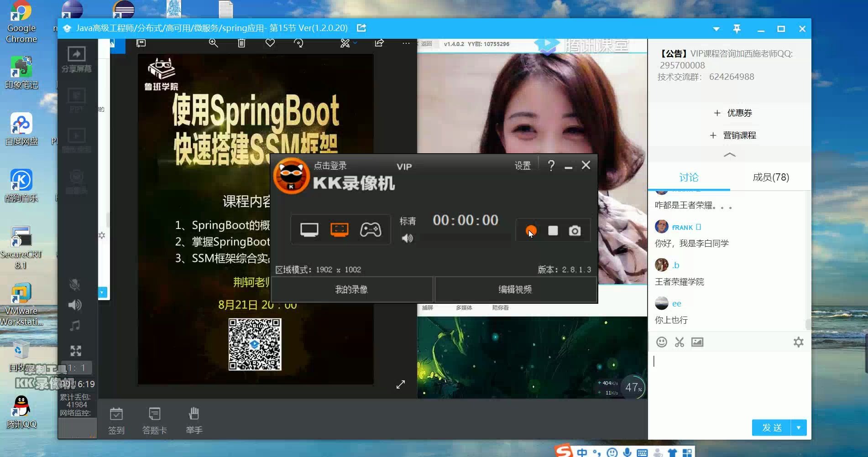Image resolution: width=868 pixels, height=457 pixels.
Task: Click the small blue dropdown arrow on white panel
Action: click(x=102, y=292)
